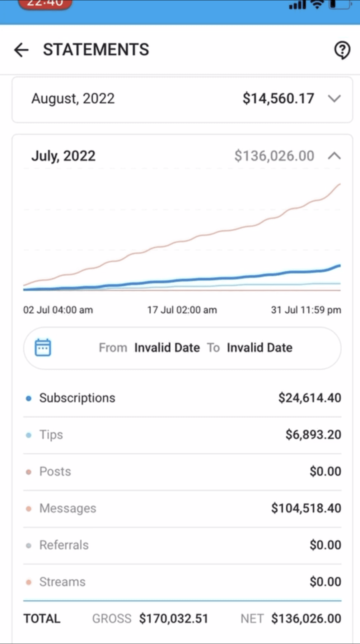Click the Referrals earnings row
The image size is (360, 644).
pos(182,545)
